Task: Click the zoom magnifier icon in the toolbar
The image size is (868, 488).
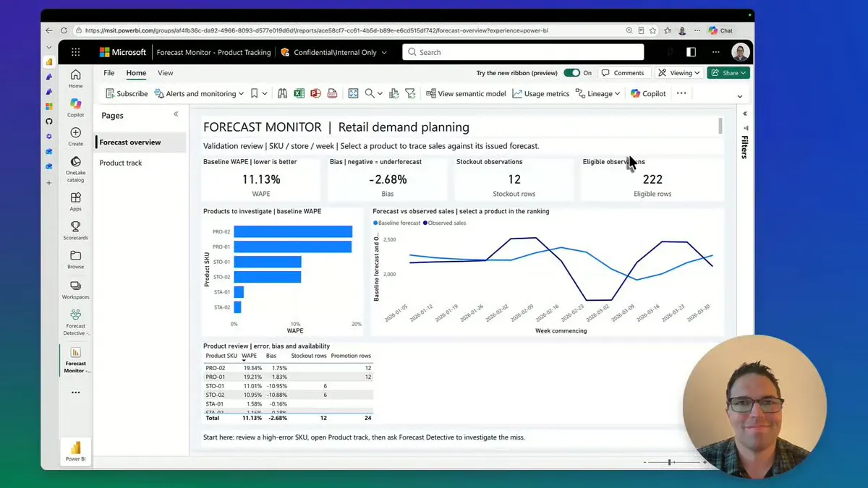Action: pos(370,93)
